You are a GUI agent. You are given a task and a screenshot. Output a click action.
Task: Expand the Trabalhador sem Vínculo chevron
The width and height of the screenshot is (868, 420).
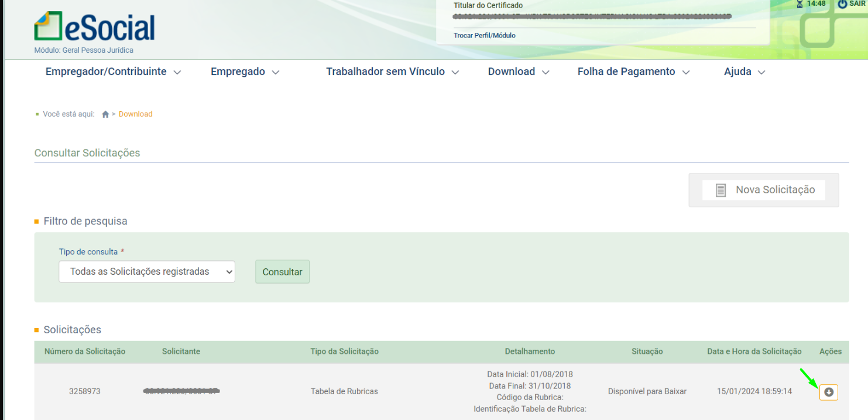click(x=455, y=73)
